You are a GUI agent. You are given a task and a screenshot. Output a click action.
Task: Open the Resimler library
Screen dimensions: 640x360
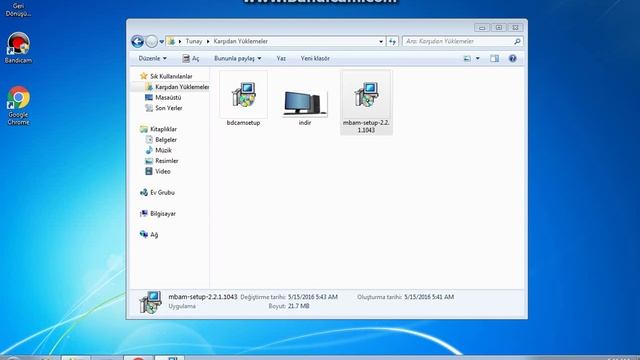167,161
